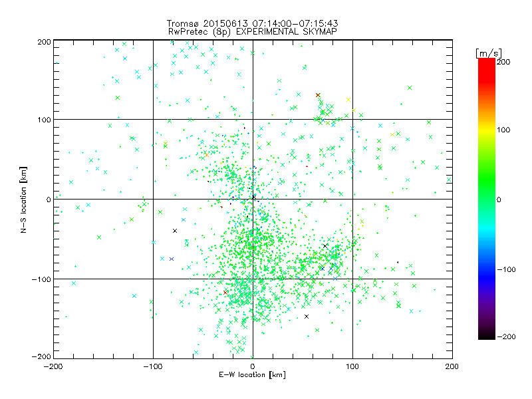Click the E-W axis "−200" tick label
Image resolution: width=532 pixels, height=399 pixels.
(53, 366)
